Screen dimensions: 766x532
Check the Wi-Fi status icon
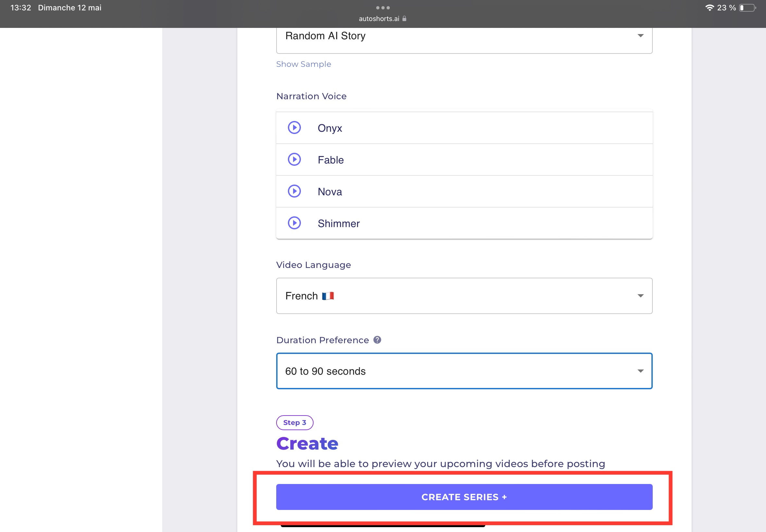point(710,8)
